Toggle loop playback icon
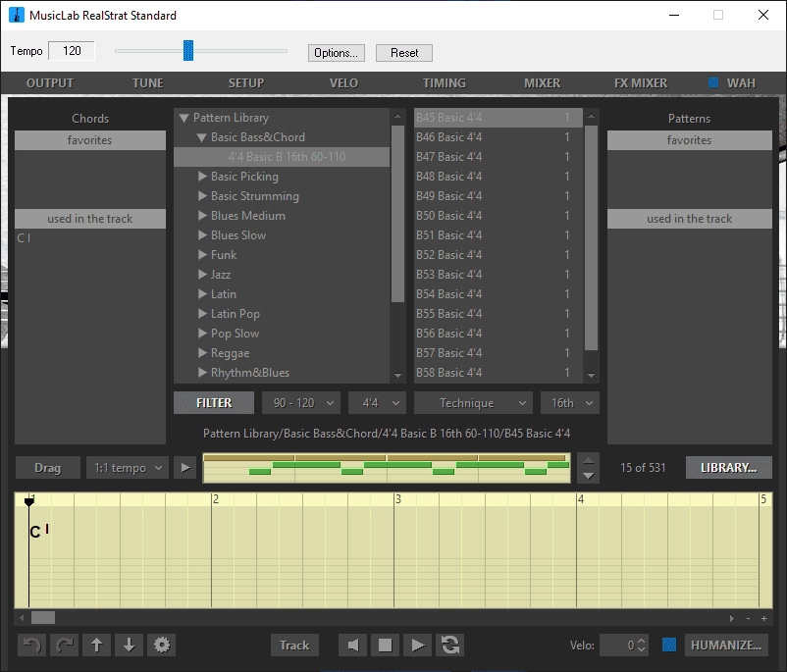Image resolution: width=787 pixels, height=672 pixels. click(x=449, y=645)
